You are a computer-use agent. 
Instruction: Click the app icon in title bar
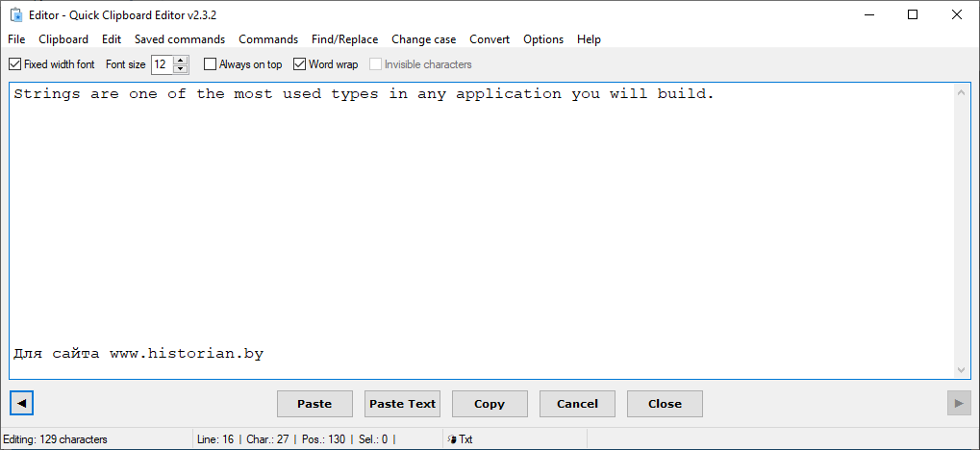pyautogui.click(x=15, y=14)
